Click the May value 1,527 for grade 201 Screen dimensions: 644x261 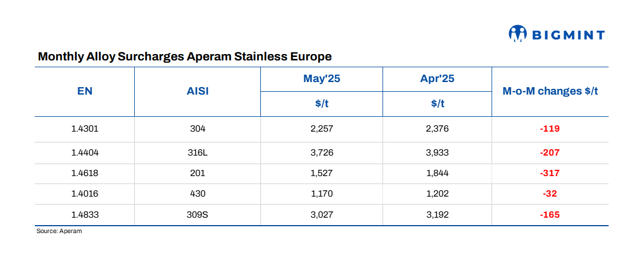pos(321,173)
